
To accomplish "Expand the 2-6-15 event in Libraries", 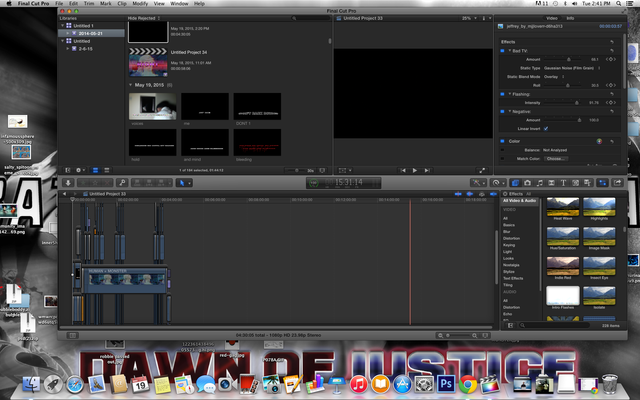I will 69,46.
